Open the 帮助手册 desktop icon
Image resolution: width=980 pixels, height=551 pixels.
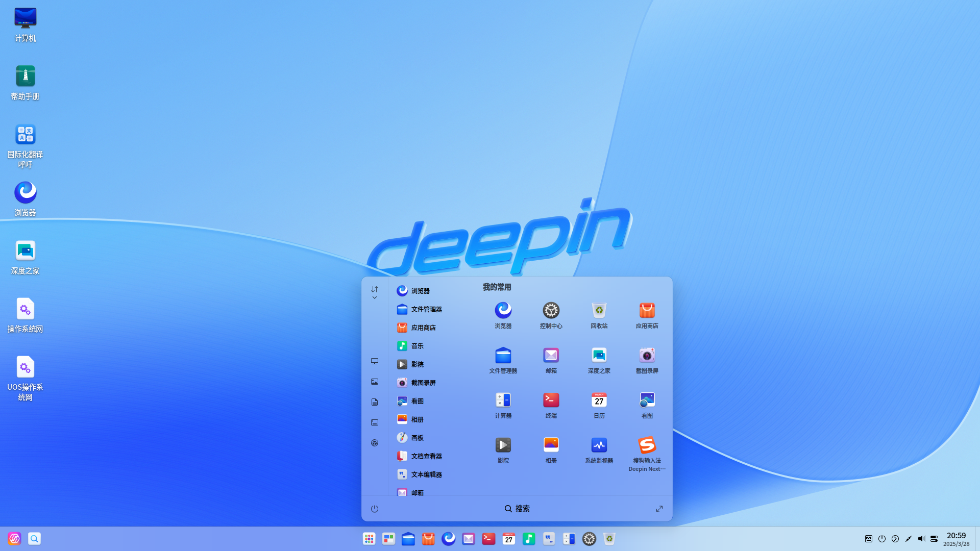(x=25, y=83)
